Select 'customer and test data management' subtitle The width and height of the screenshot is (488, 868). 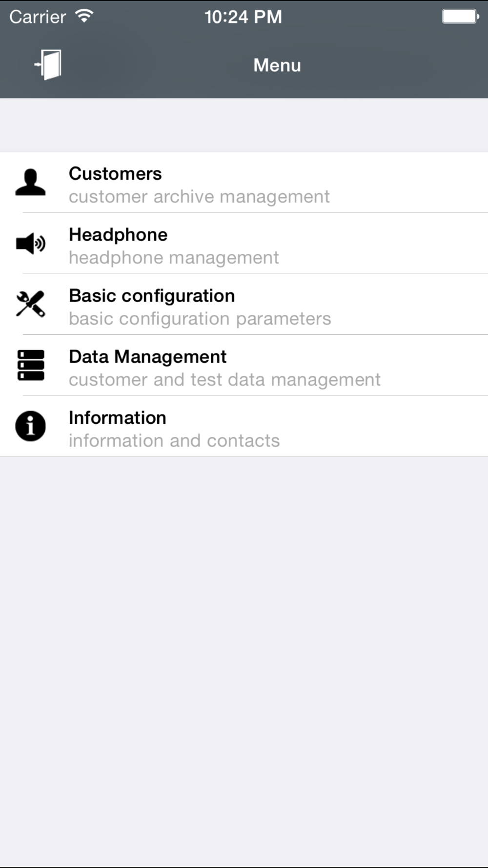[224, 380]
